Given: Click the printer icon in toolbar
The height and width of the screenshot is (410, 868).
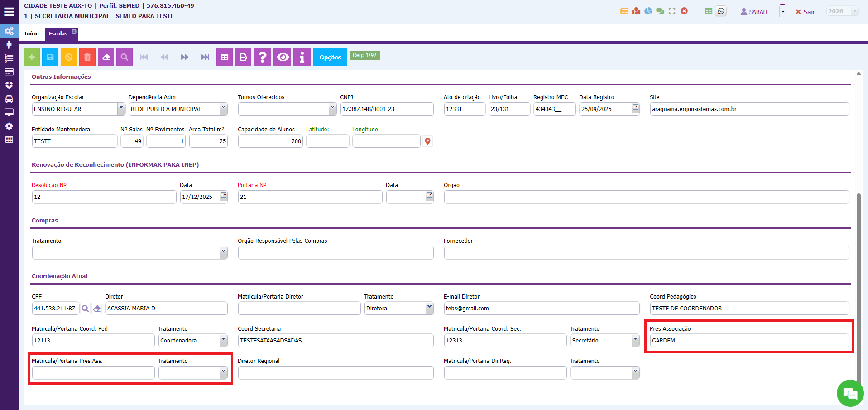Looking at the screenshot, I should click(x=243, y=57).
